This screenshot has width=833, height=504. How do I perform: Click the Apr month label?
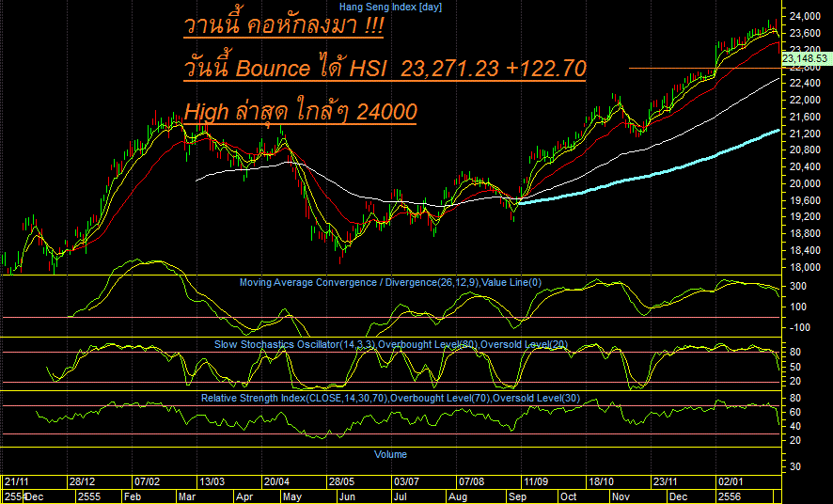point(244,496)
